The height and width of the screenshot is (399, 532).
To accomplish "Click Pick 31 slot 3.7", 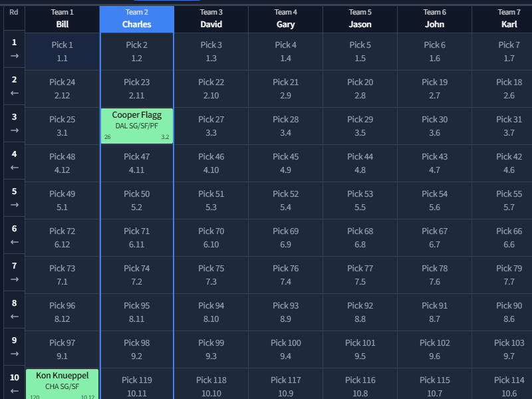I will (502, 126).
